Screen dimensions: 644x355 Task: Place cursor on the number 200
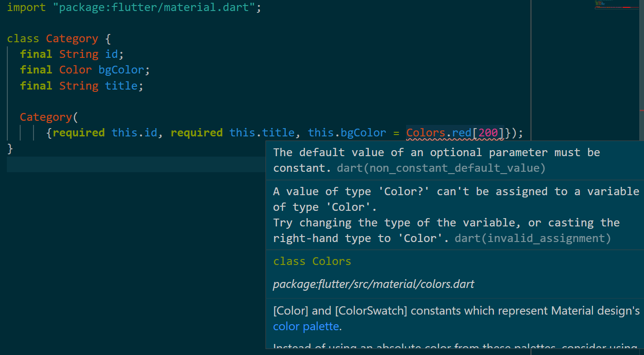(x=488, y=133)
